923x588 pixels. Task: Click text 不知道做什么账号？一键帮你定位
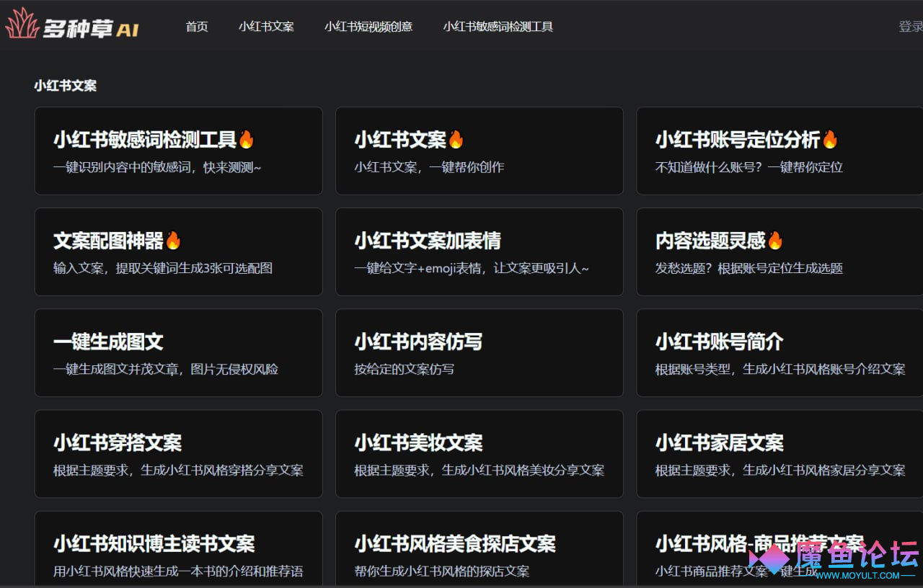pyautogui.click(x=748, y=167)
